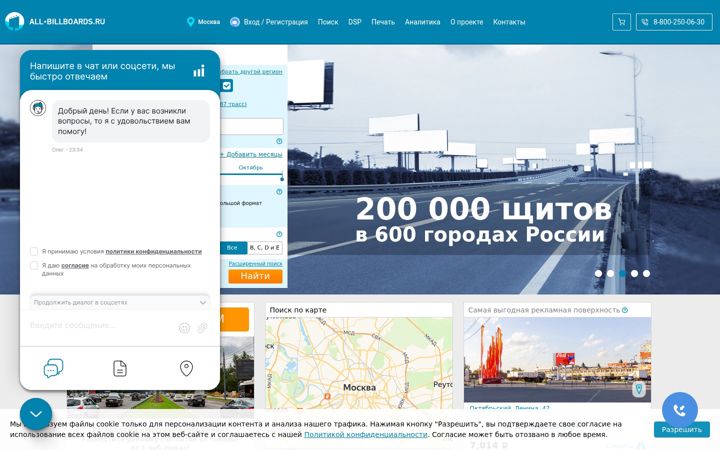Go to second carousel slide dot
720x450 pixels.
tap(610, 273)
